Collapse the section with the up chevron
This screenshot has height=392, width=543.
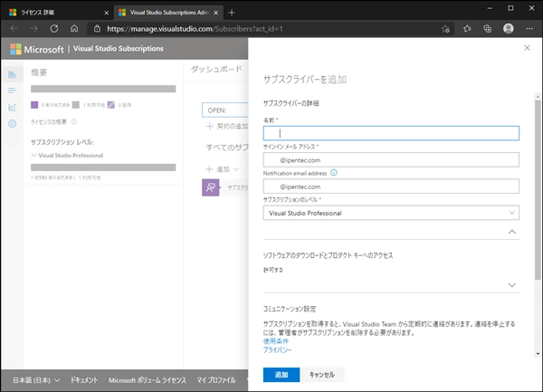512,232
